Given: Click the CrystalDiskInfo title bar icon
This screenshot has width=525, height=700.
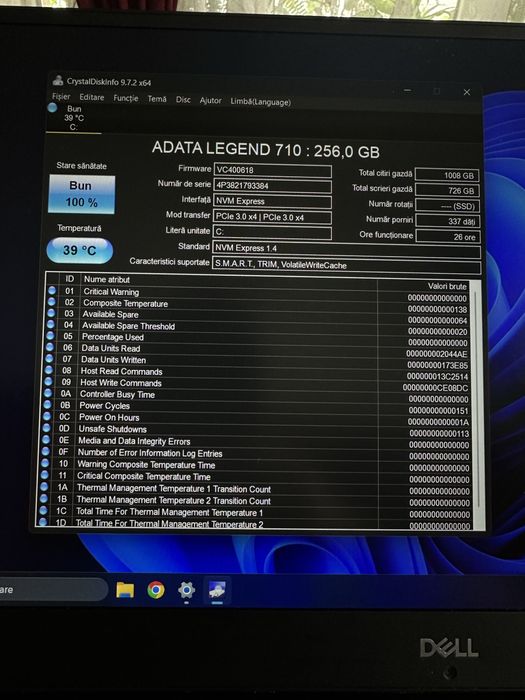Looking at the screenshot, I should point(58,80).
